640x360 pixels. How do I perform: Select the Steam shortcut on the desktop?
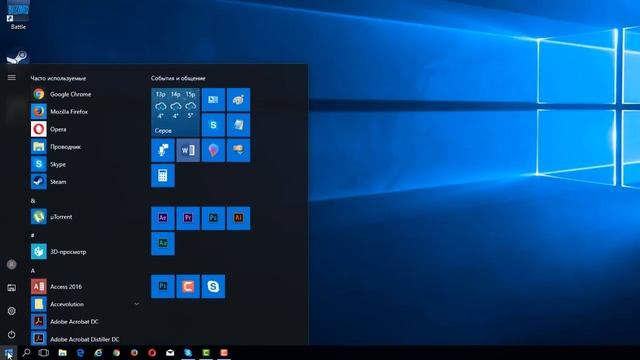(17, 56)
